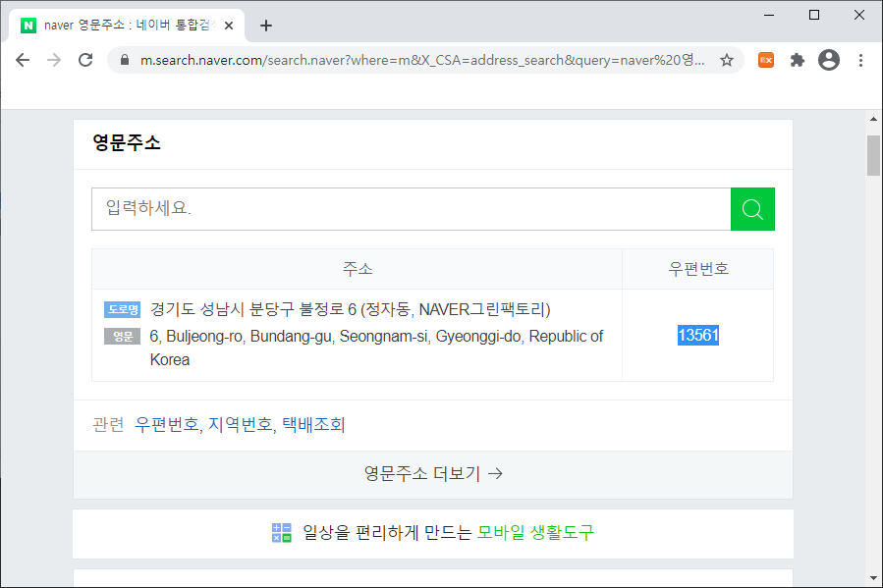Close the Chrome window

coord(859,15)
